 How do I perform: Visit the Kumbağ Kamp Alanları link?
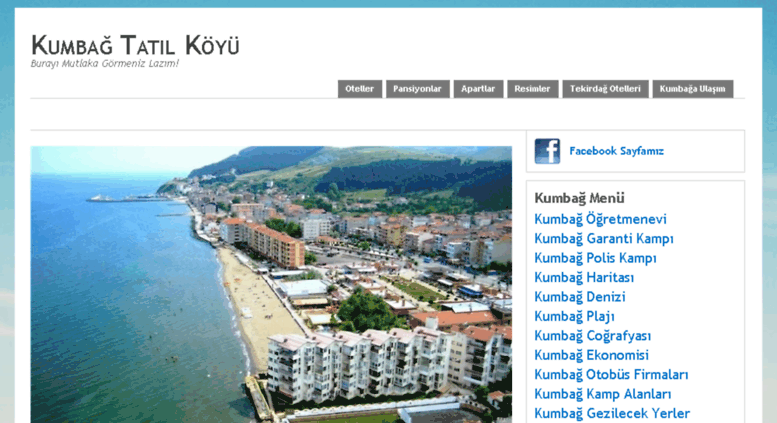pos(603,394)
